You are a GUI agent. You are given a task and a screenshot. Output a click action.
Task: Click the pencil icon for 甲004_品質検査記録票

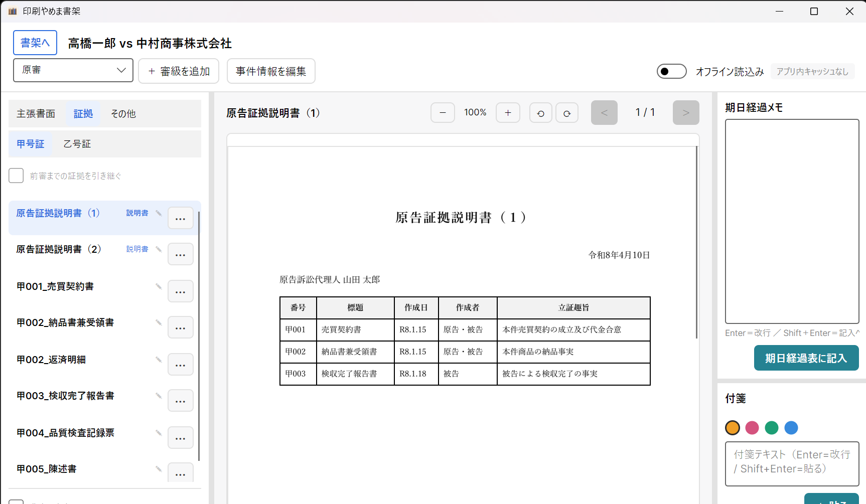click(x=159, y=433)
